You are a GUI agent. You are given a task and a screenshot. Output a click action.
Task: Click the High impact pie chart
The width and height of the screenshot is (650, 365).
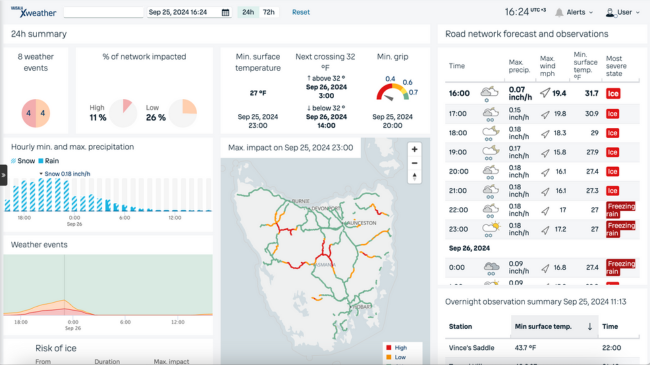(124, 113)
